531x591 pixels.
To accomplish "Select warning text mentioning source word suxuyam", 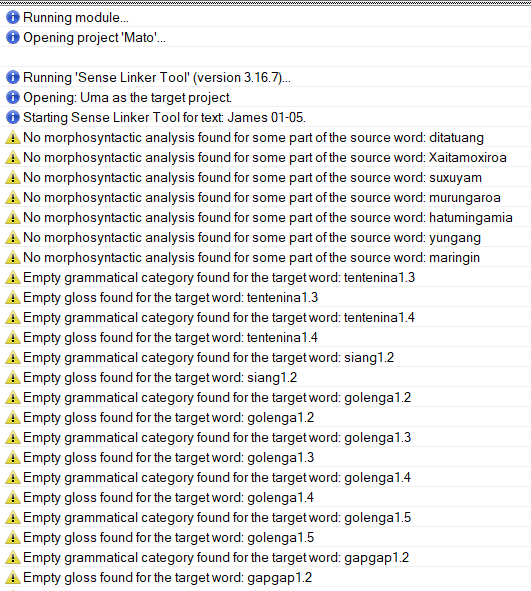I will (x=252, y=178).
